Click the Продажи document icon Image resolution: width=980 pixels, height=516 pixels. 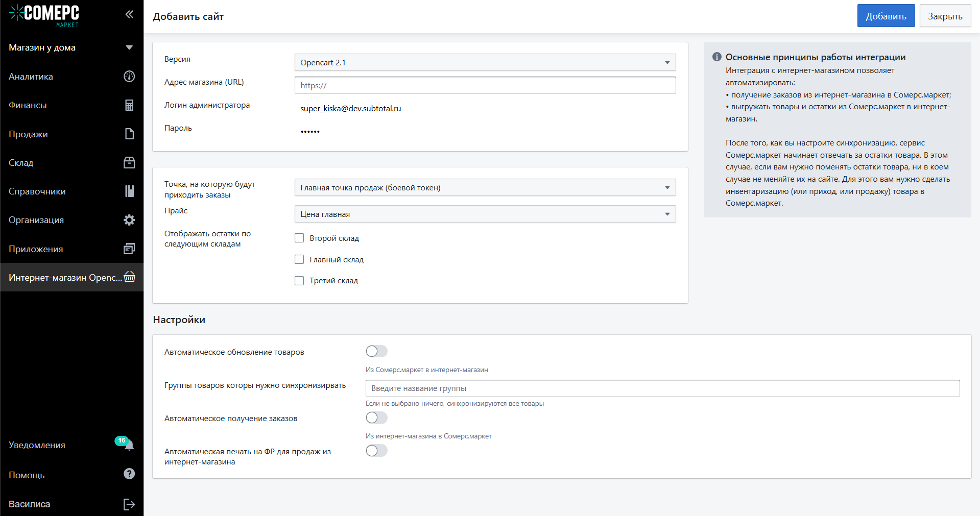point(129,134)
